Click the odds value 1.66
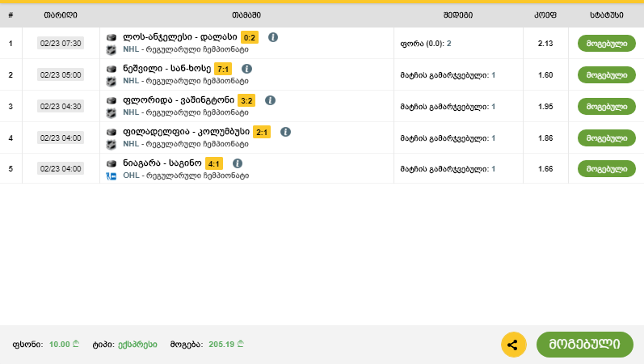 [545, 168]
